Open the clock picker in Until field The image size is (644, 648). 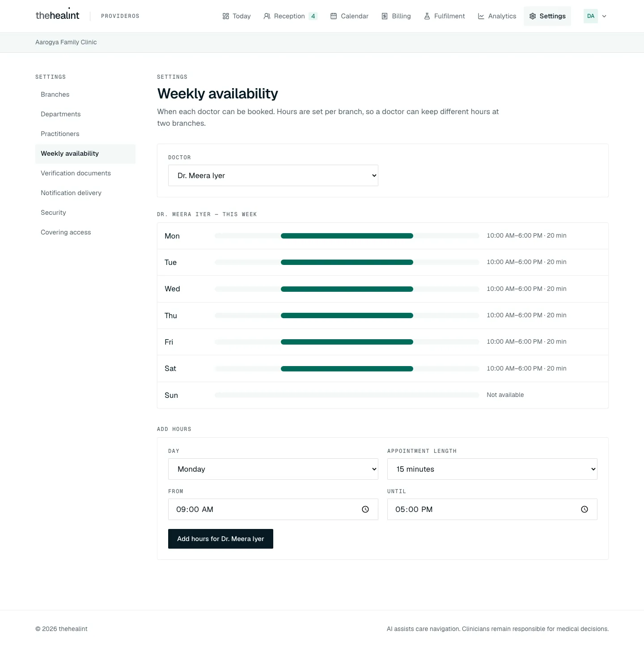(x=585, y=509)
